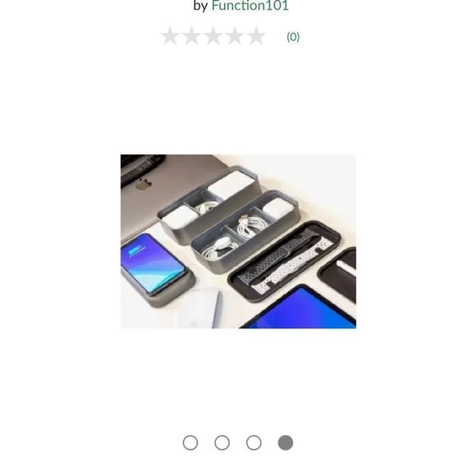Select the third rating star
476x476 pixels.
click(x=213, y=36)
